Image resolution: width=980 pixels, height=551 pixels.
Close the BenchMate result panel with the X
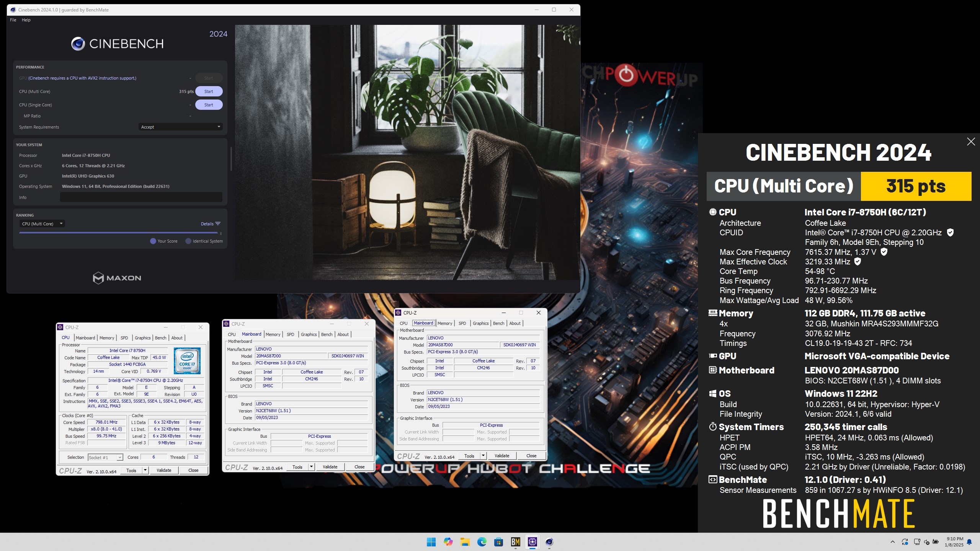pos(971,142)
